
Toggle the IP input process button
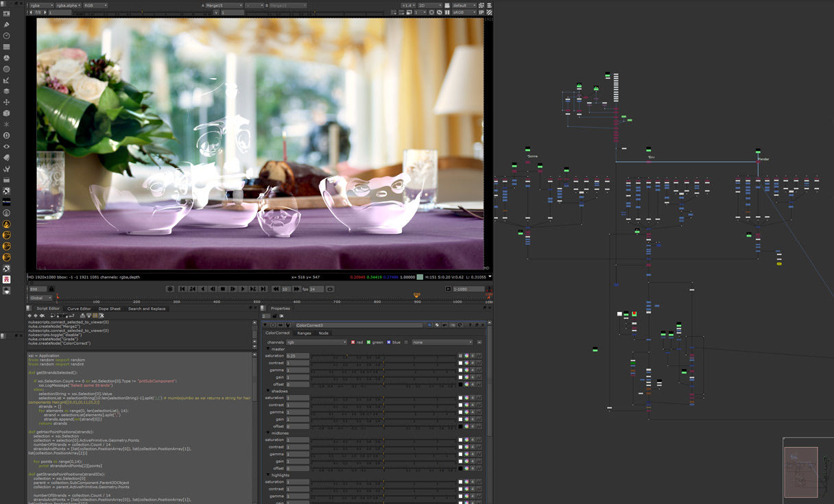coord(482,12)
